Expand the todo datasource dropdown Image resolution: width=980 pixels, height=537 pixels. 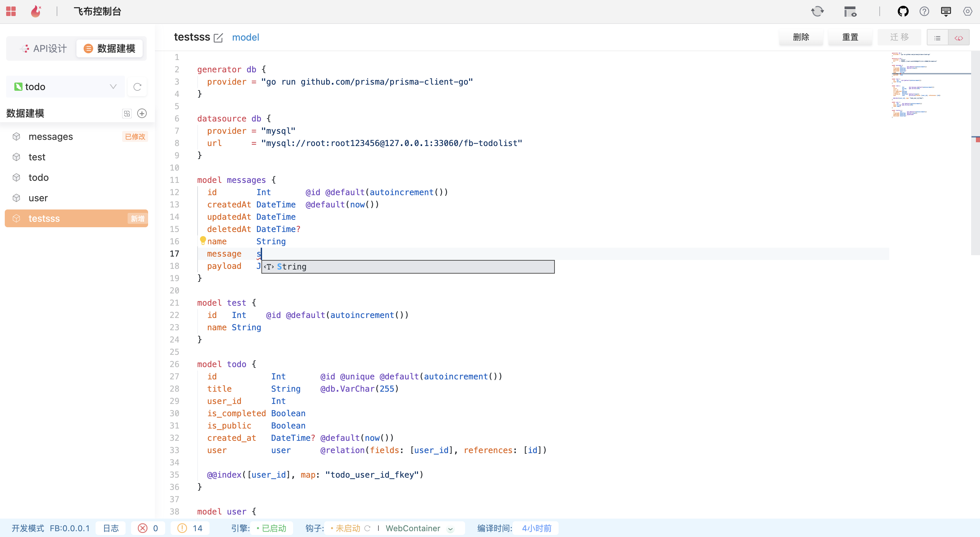113,87
